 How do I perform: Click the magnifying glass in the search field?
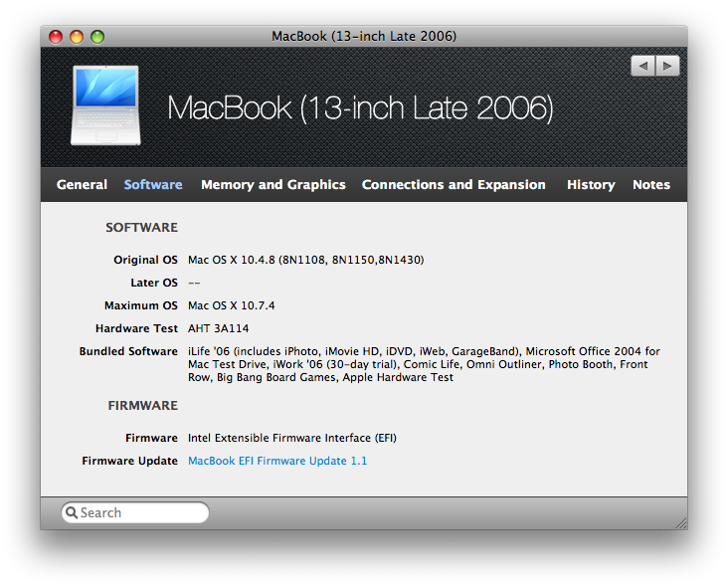(72, 512)
